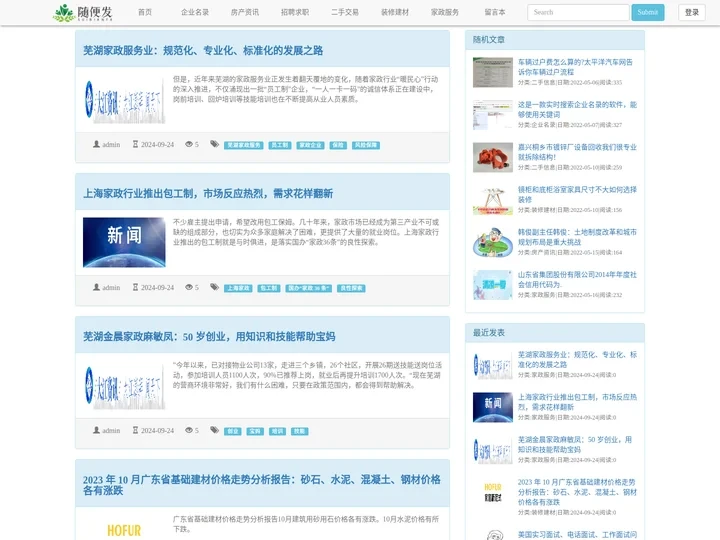The image size is (720, 540).
Task: Open the 2023年10月广东省基础建材价格 article title
Action: pos(262,485)
